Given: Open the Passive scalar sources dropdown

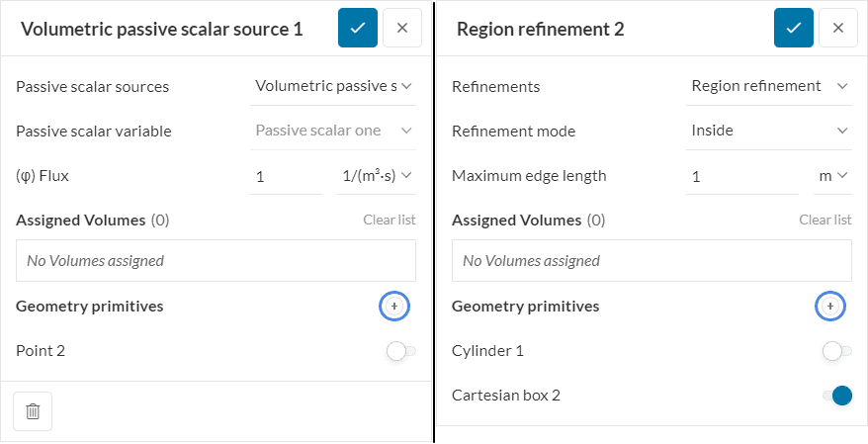Looking at the screenshot, I should (x=333, y=86).
